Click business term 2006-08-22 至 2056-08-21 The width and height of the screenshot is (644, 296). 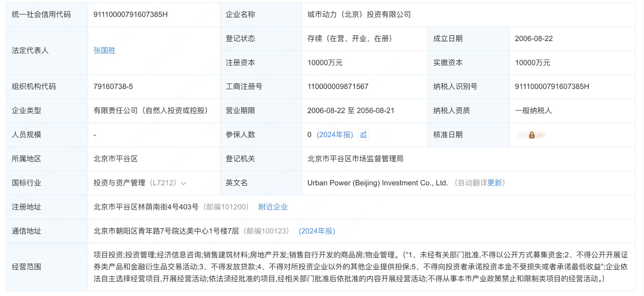[351, 111]
